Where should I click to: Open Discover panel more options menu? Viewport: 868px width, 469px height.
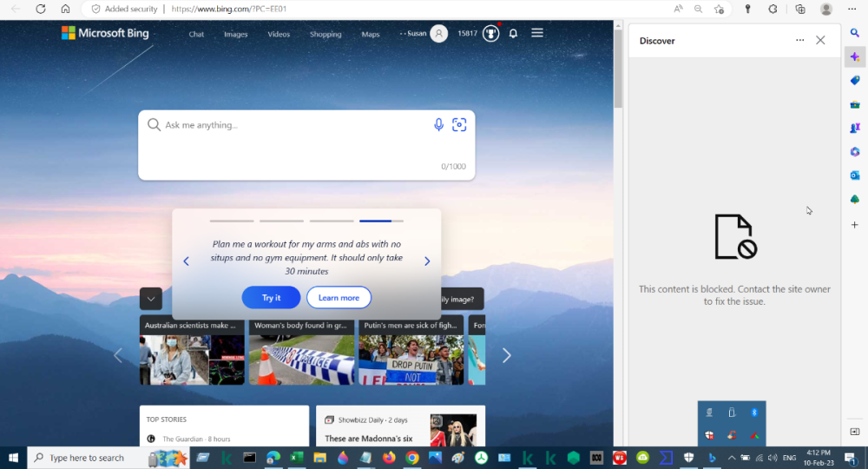(799, 41)
